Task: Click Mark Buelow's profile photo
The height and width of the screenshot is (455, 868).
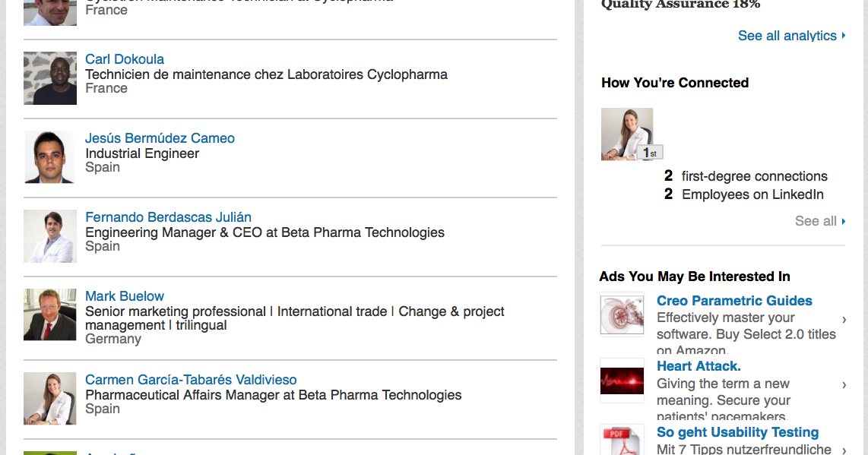Action: pyautogui.click(x=50, y=314)
